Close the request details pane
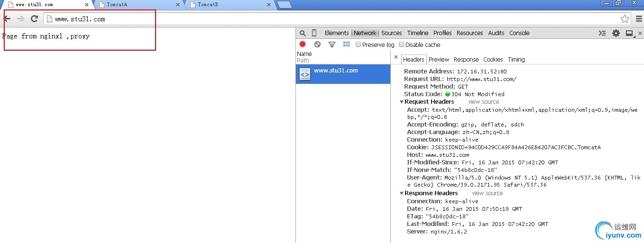 pos(396,57)
